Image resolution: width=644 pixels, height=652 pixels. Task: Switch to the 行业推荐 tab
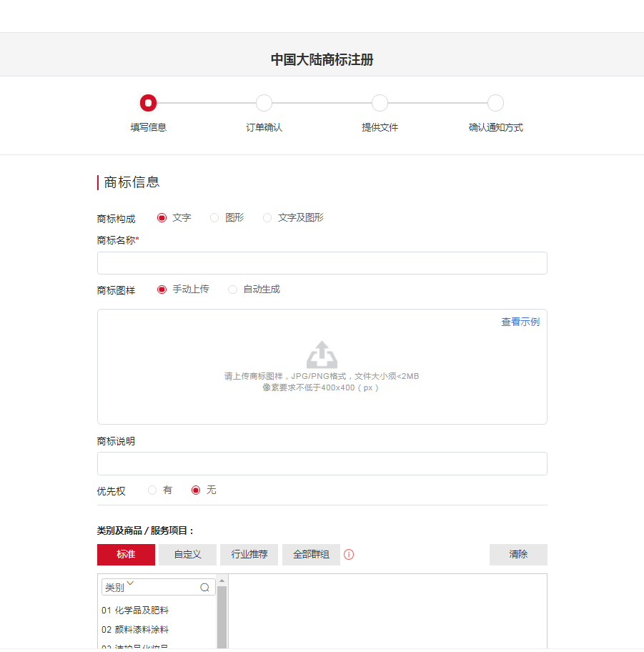tap(249, 555)
